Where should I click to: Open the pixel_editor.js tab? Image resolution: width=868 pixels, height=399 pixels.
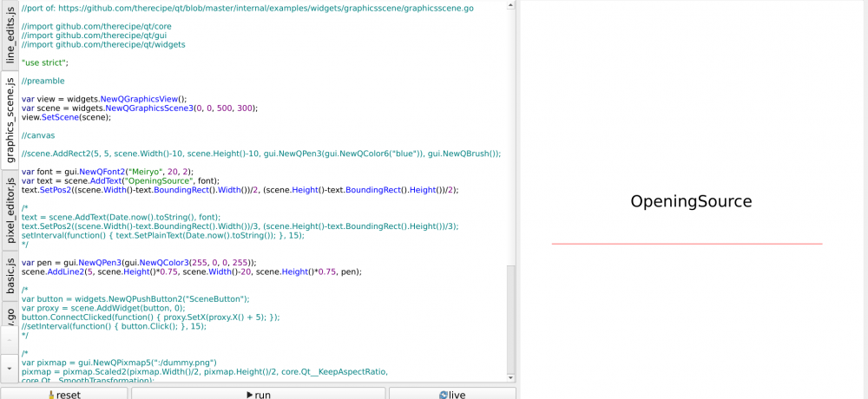tap(10, 210)
